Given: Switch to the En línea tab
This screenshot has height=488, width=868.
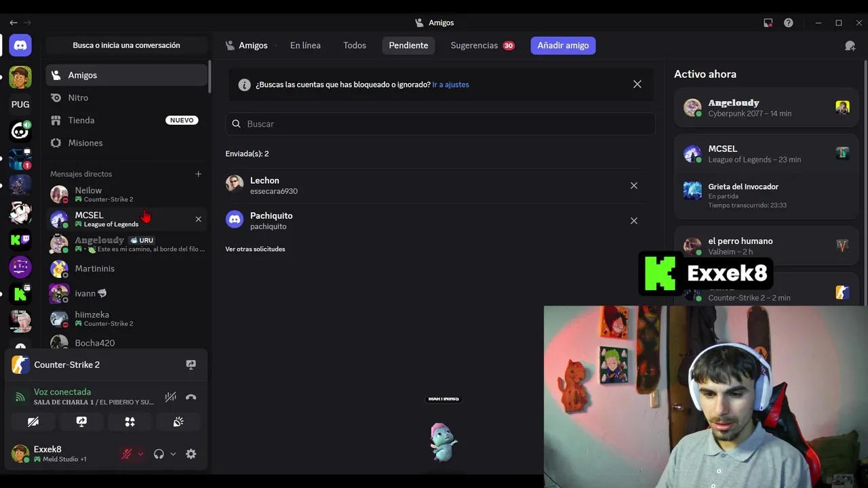Looking at the screenshot, I should coord(305,45).
